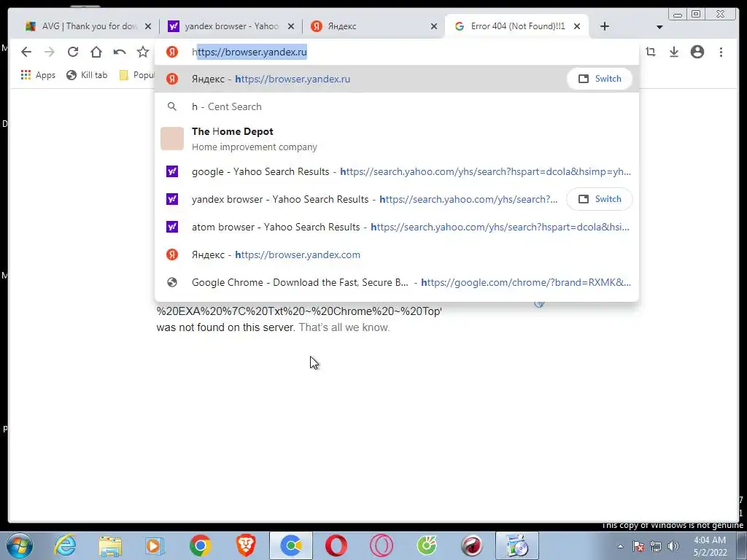Click the undo closed tab arrow
Screen dimensions: 747x560
(120, 52)
